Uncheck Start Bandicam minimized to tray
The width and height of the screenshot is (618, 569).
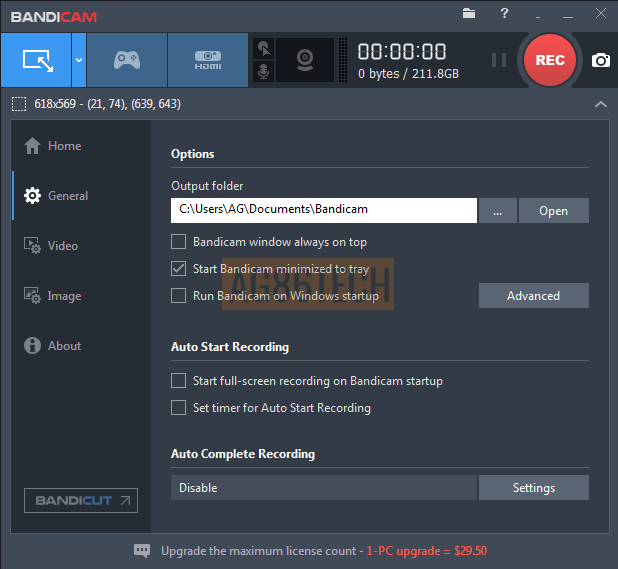[x=179, y=269]
